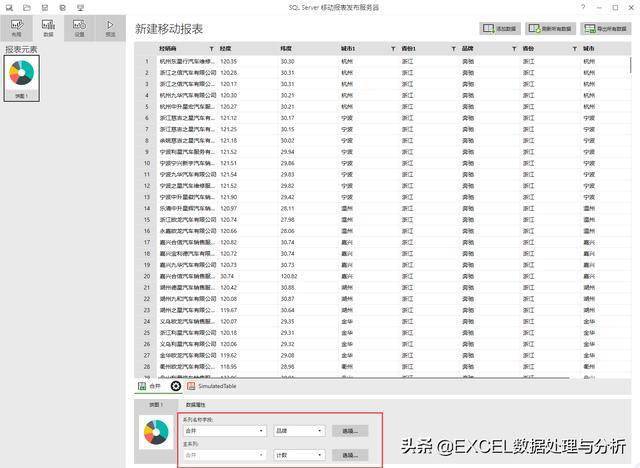The height and width of the screenshot is (468, 640).
Task: Click the vertical scrollbar of data grid
Action: pos(631,66)
